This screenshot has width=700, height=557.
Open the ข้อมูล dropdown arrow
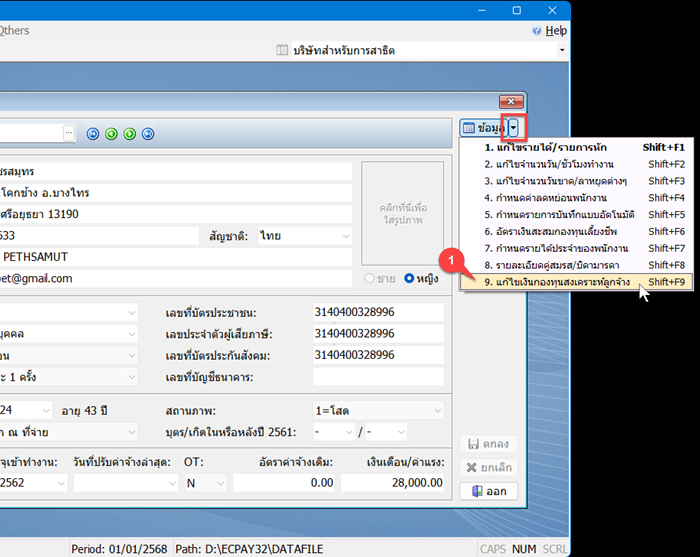(x=514, y=128)
